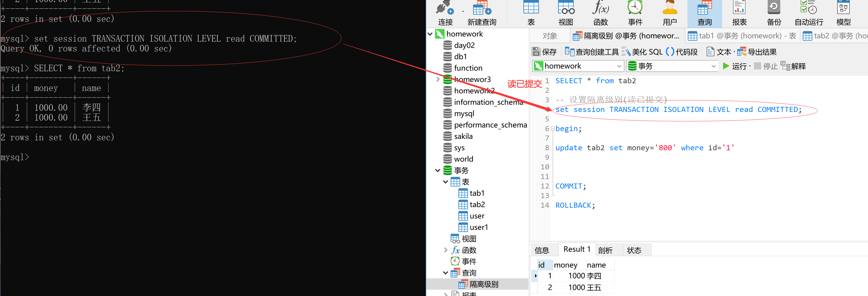
Task: Collapse the begin code fold marker
Action: (553, 129)
